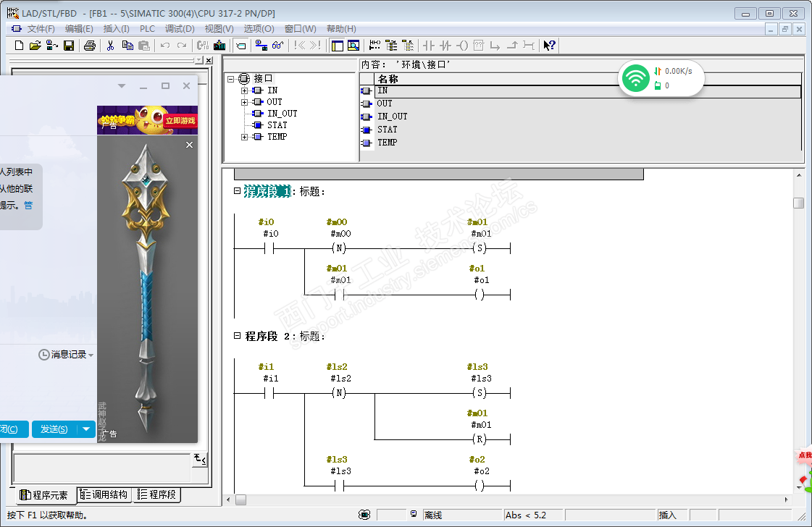This screenshot has height=527, width=812.
Task: Click the previous error icon
Action: tap(299, 46)
